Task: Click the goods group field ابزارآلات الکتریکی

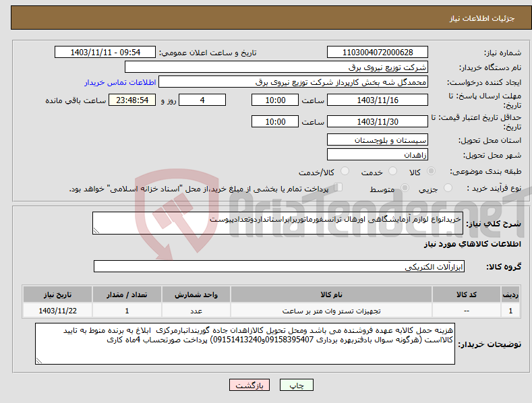Action: pos(279,266)
